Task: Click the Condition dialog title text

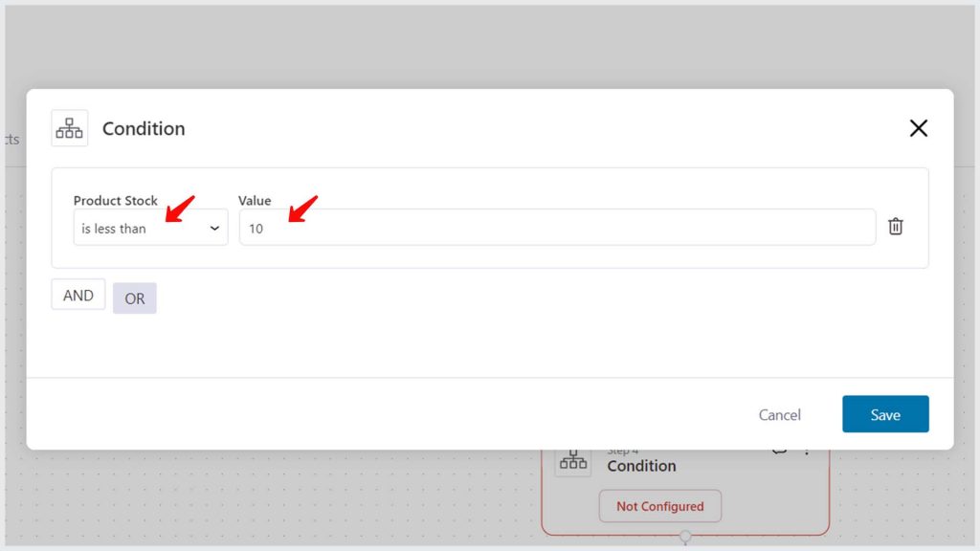Action: (144, 129)
